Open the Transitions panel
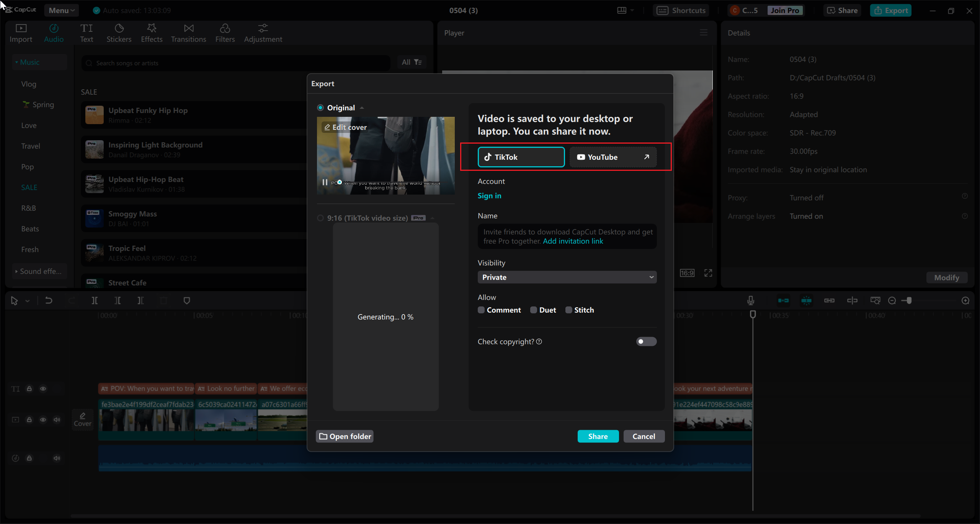Screen dimensions: 980x524 click(188, 33)
